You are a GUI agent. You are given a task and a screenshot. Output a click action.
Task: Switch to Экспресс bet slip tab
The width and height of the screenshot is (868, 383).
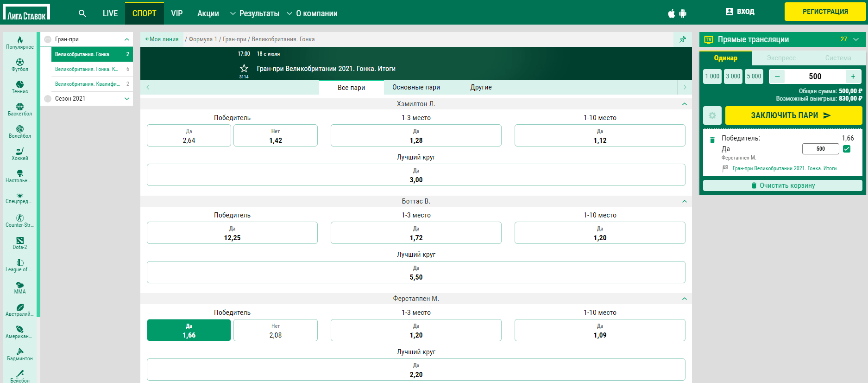tap(781, 58)
